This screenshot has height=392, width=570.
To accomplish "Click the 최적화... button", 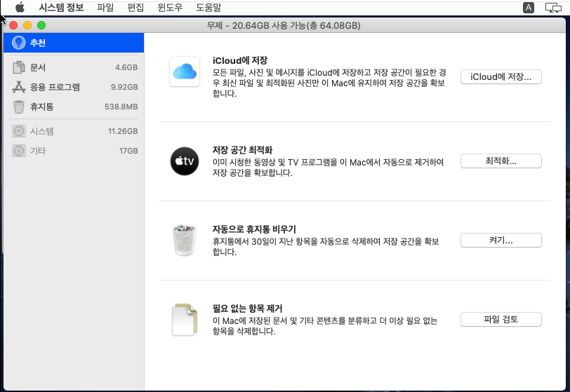I will [501, 161].
